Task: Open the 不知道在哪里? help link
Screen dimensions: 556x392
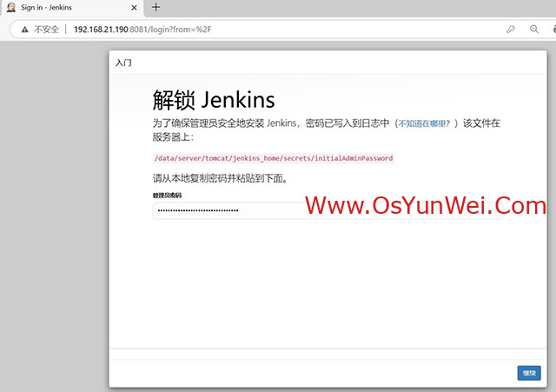Action: tap(424, 123)
